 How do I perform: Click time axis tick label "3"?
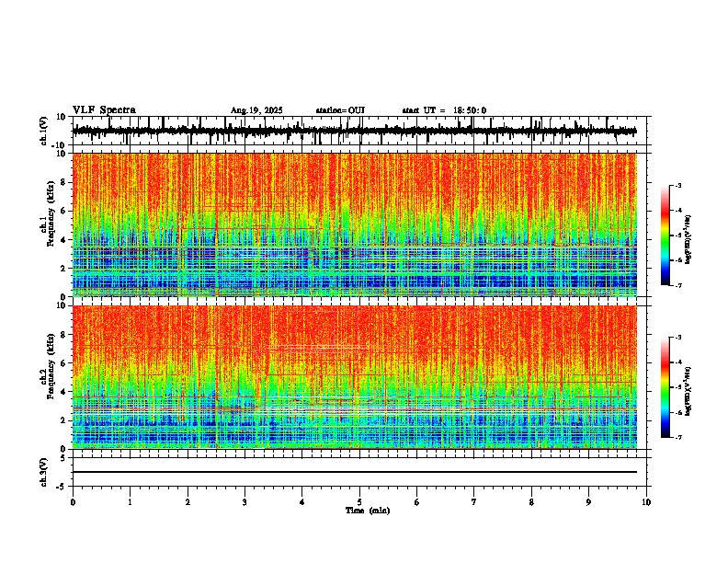point(245,502)
